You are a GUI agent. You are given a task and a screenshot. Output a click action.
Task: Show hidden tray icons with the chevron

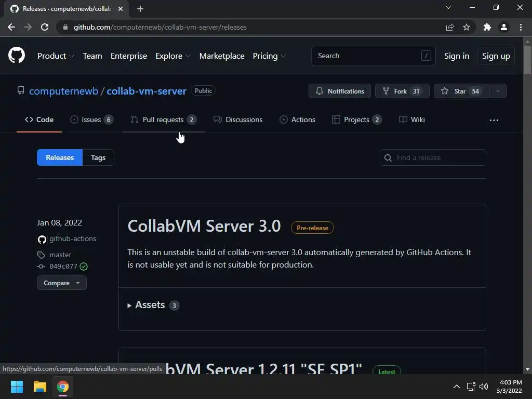point(457,387)
